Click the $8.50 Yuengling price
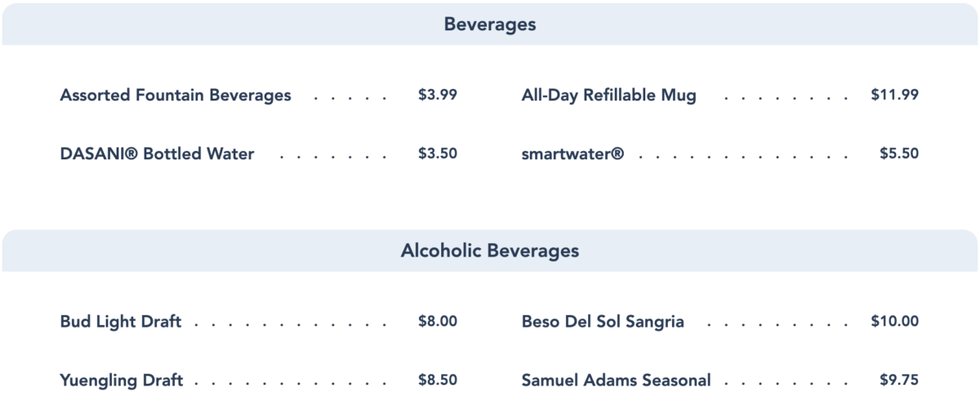Image resolution: width=980 pixels, height=410 pixels. [x=437, y=379]
